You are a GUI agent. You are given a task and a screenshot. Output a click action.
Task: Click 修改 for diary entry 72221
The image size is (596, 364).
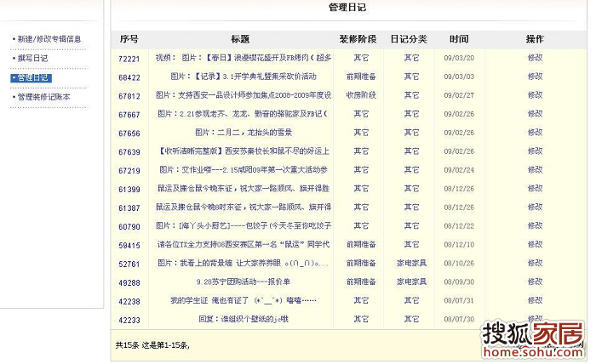535,58
